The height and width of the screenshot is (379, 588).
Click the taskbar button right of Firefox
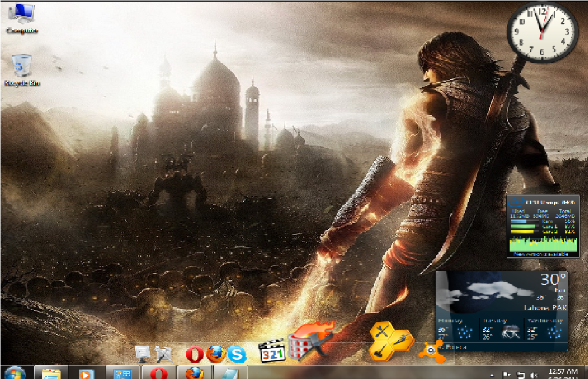click(x=230, y=373)
